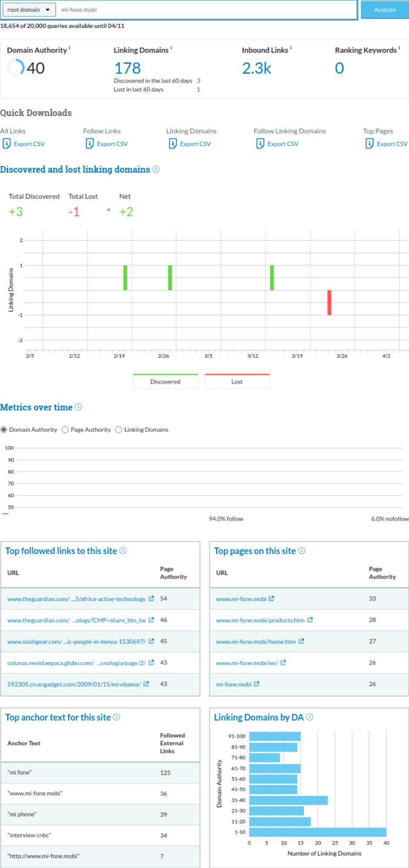This screenshot has width=409, height=868.
Task: Select the Linking Domains metric radio button
Action: tap(118, 429)
